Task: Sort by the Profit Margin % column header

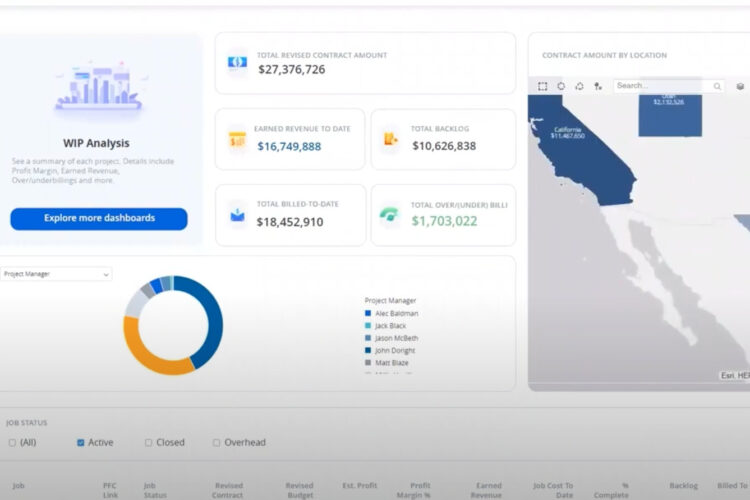Action: pos(414,490)
